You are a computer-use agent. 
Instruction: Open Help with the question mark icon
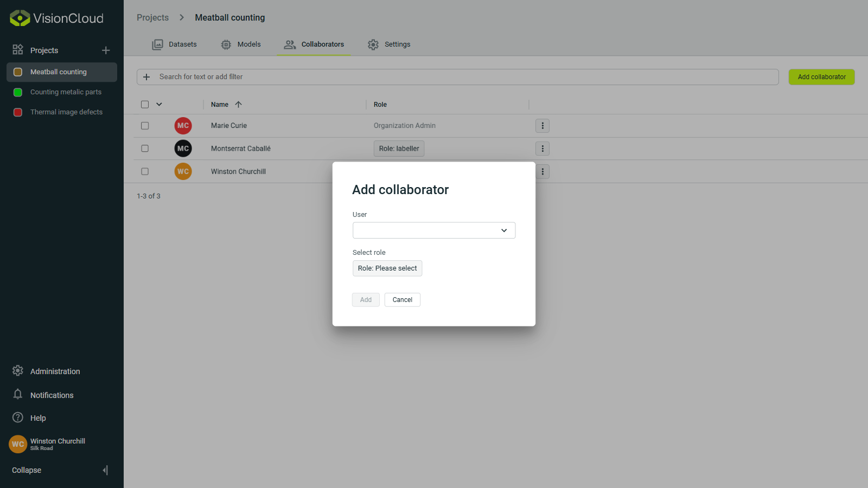click(x=17, y=418)
